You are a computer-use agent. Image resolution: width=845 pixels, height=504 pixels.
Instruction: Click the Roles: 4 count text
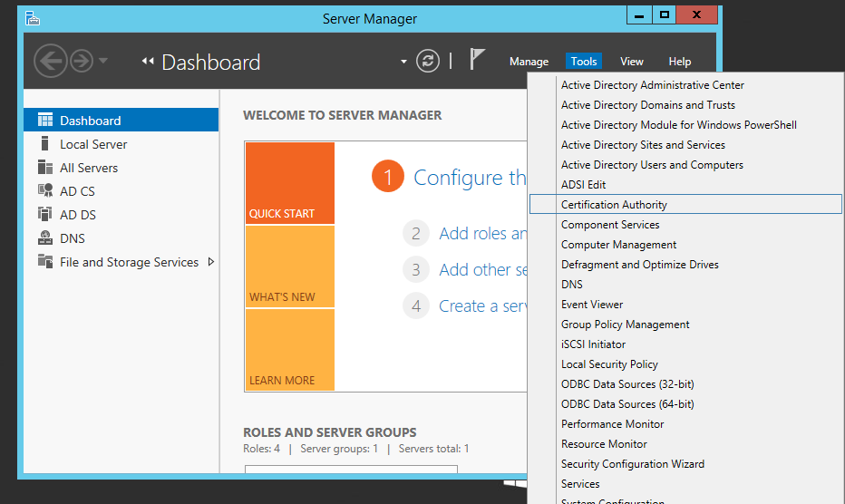(x=261, y=449)
